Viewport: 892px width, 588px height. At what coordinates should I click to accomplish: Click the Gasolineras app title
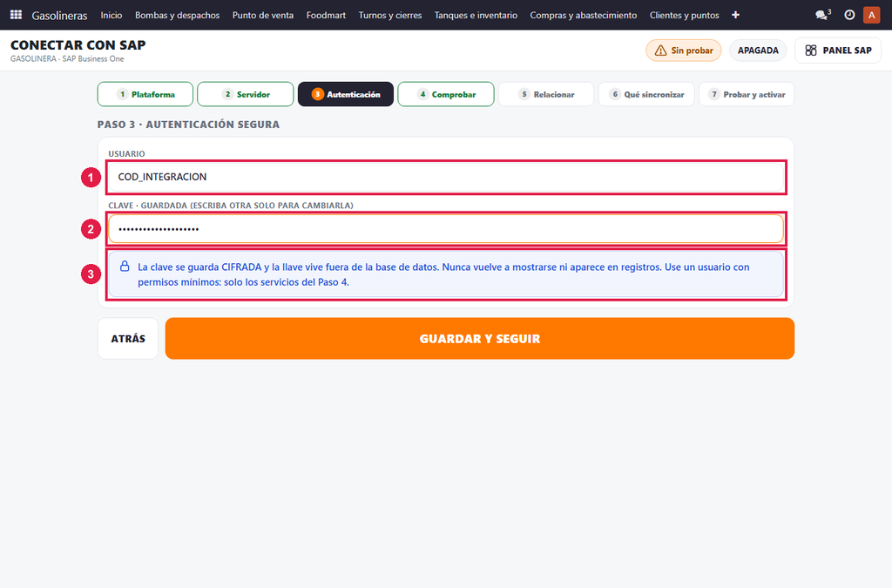pyautogui.click(x=60, y=16)
